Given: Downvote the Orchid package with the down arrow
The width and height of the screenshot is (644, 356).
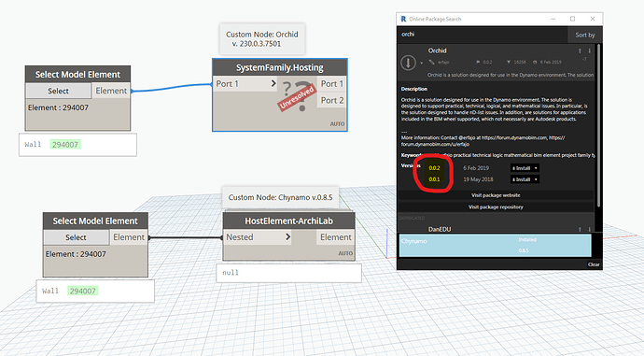Looking at the screenshot, I should click(x=589, y=51).
